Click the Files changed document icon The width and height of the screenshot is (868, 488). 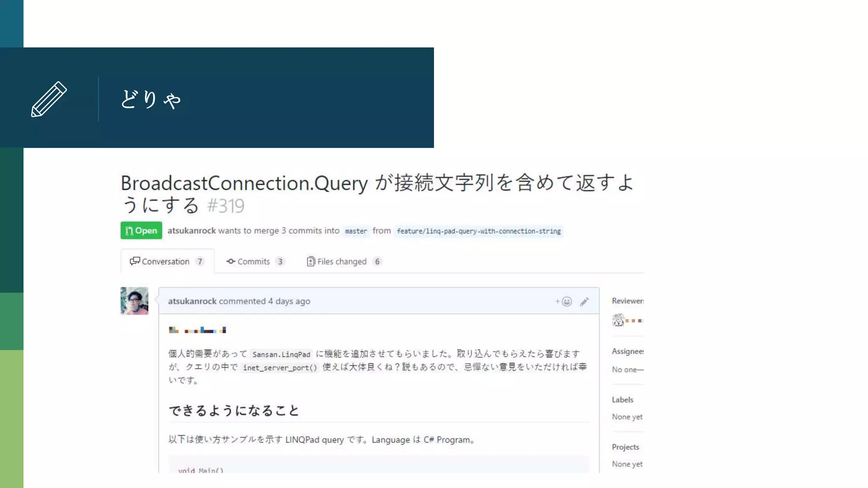pyautogui.click(x=311, y=261)
